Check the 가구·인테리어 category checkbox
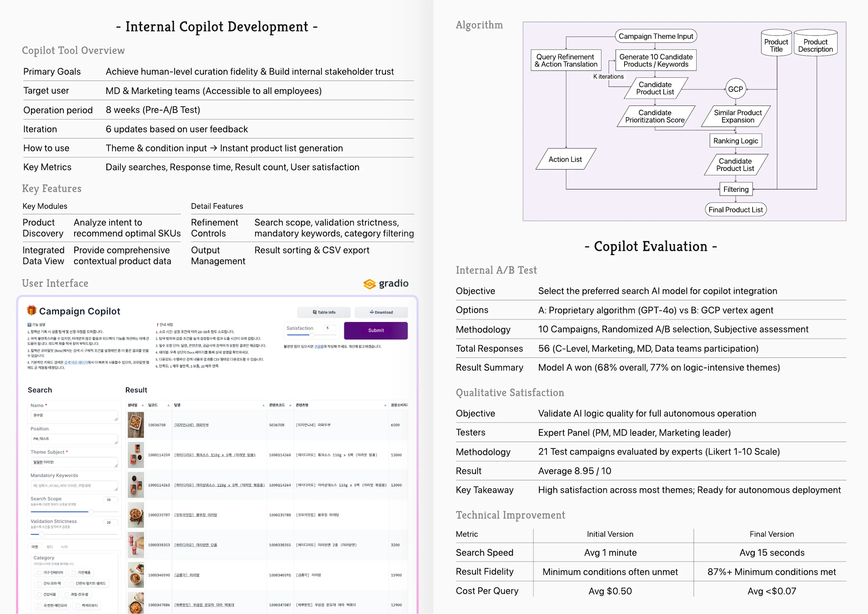868x614 pixels. pos(39,572)
